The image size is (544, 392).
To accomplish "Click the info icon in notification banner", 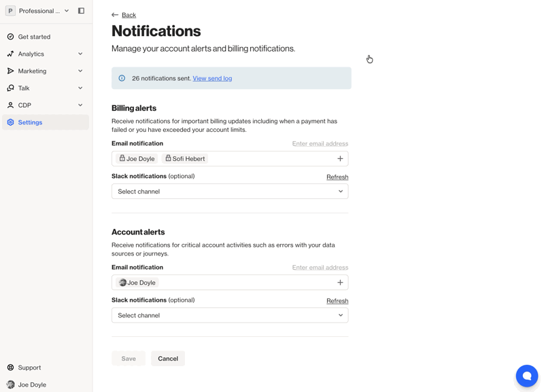I will click(x=122, y=78).
